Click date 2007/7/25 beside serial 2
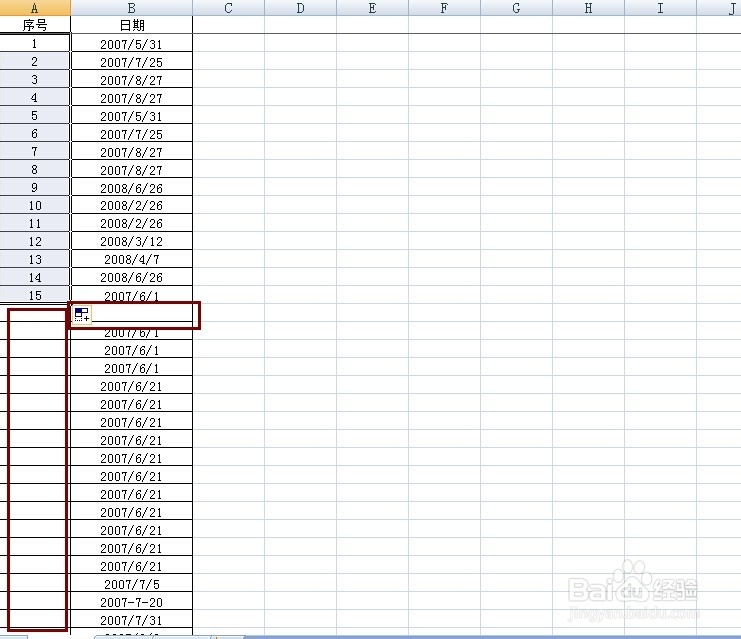 [x=132, y=61]
